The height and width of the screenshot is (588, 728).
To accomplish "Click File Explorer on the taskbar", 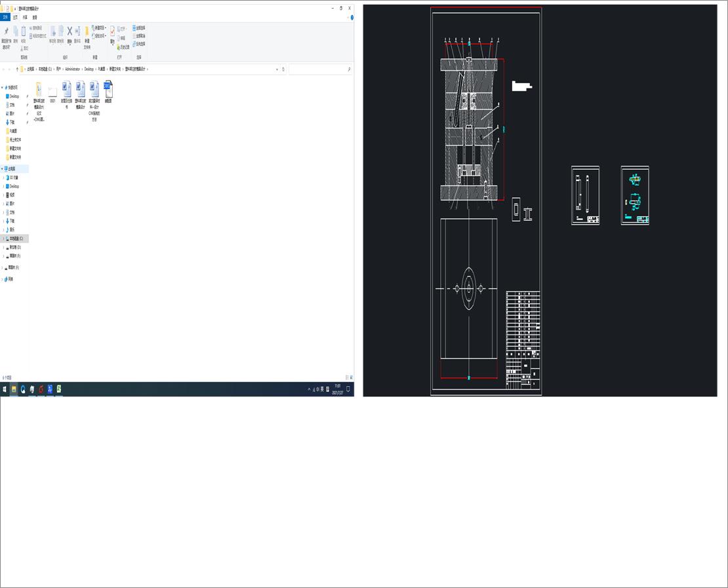I will [14, 389].
